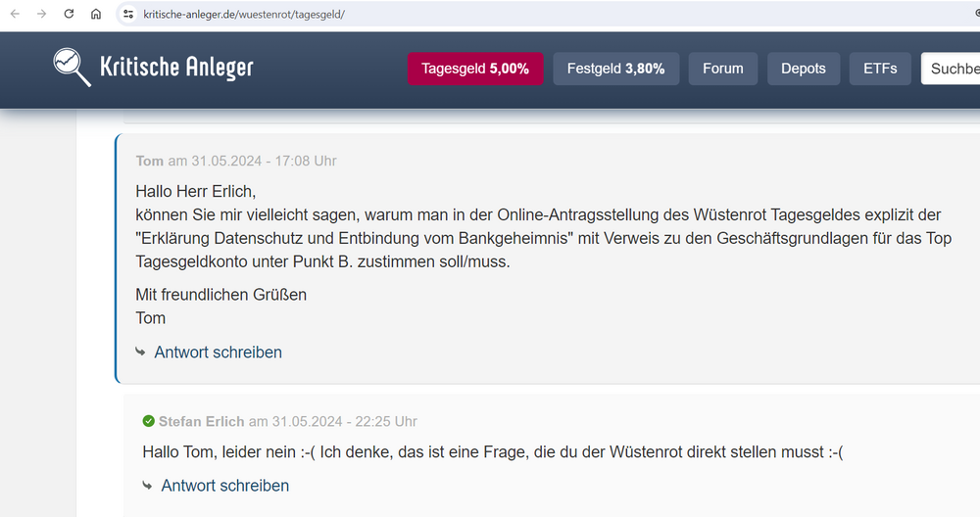This screenshot has height=517, width=980.
Task: Reload the page with the refresh icon
Action: tap(69, 14)
